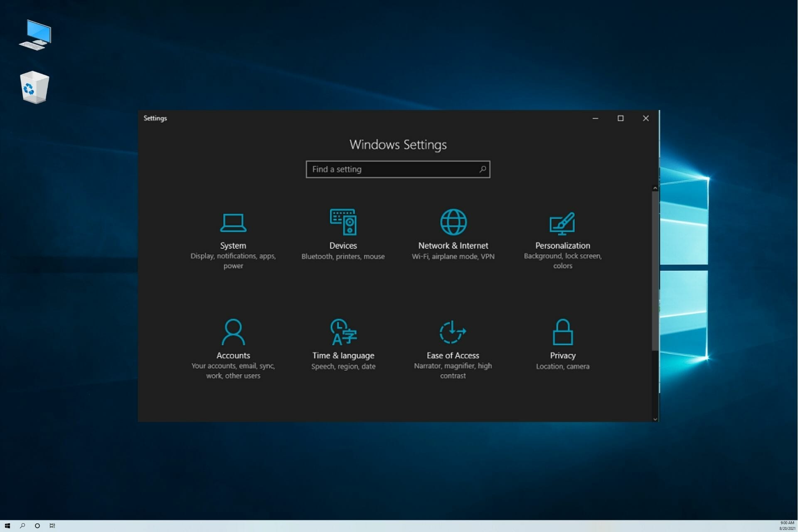Open Privacy padlock icon
Image resolution: width=798 pixels, height=532 pixels.
coord(562,332)
